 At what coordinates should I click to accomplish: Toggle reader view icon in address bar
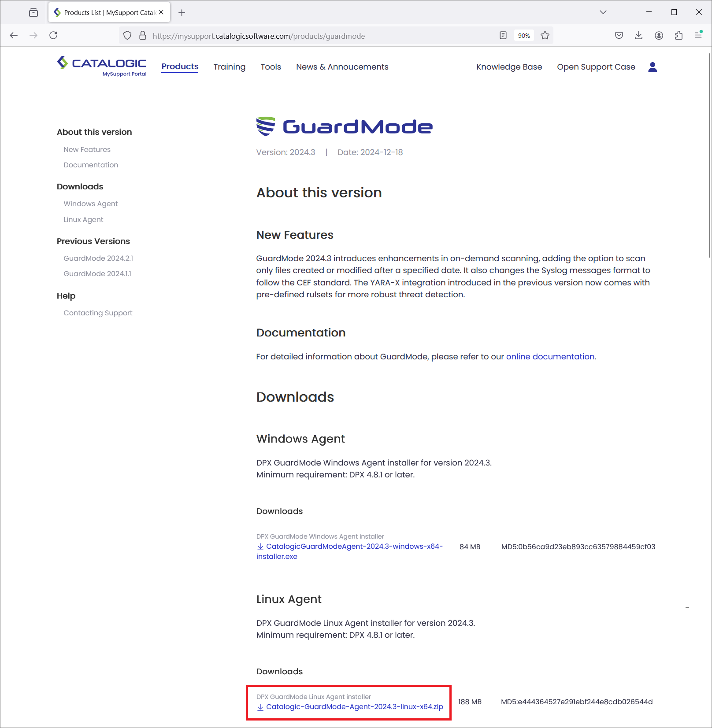pos(503,36)
